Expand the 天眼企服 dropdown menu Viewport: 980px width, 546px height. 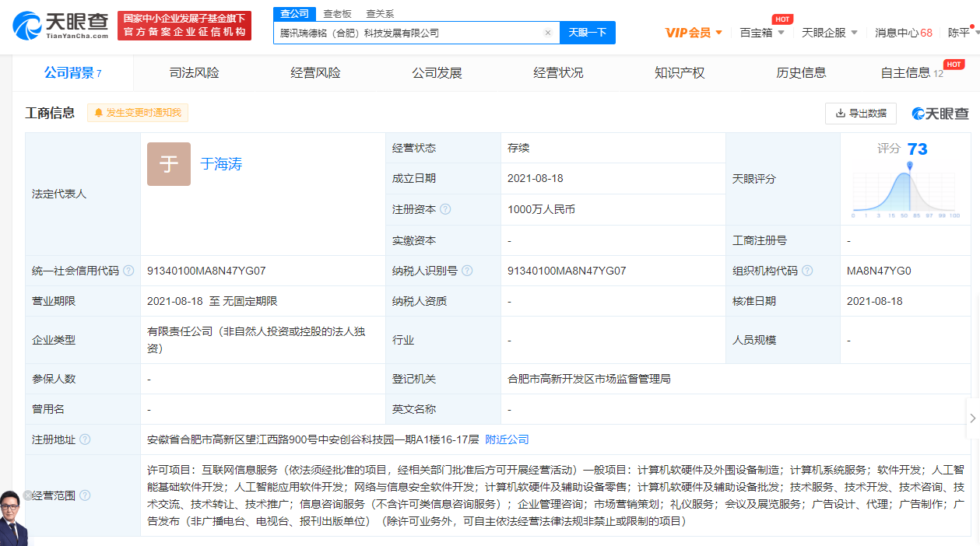[830, 33]
